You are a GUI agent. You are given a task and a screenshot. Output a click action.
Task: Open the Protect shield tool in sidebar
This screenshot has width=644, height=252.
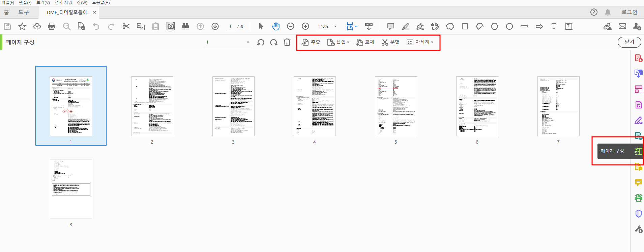coord(638,213)
